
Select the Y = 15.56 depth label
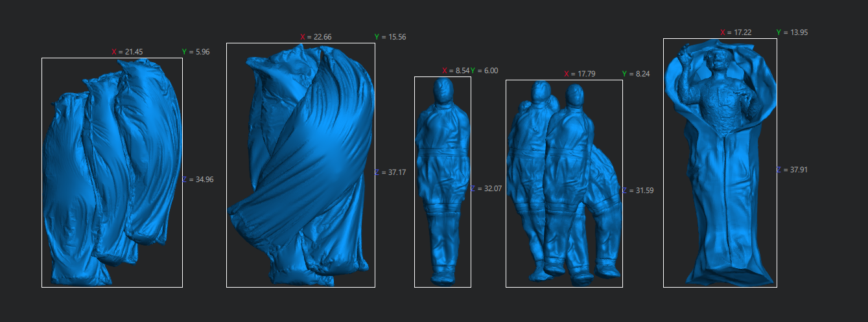[390, 37]
